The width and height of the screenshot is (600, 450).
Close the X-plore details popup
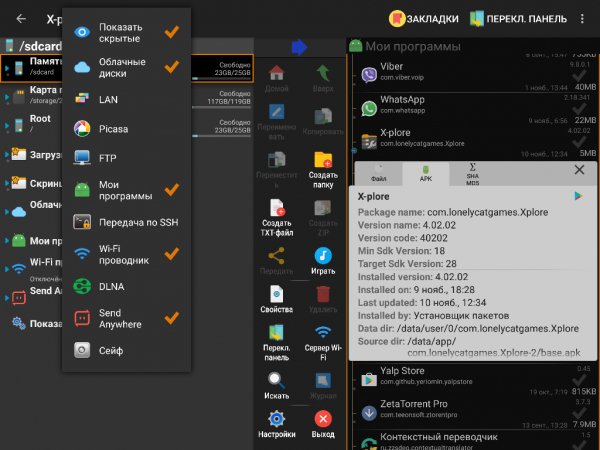(579, 170)
